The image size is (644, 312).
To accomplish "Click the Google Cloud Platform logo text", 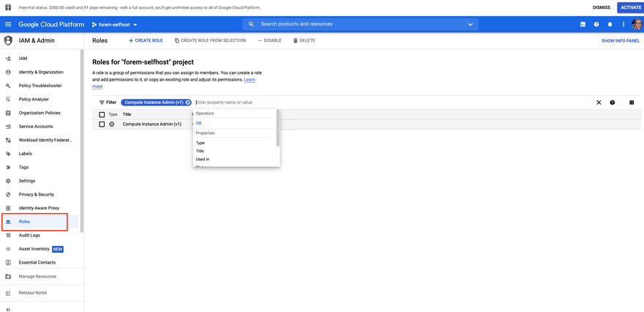I will [51, 24].
